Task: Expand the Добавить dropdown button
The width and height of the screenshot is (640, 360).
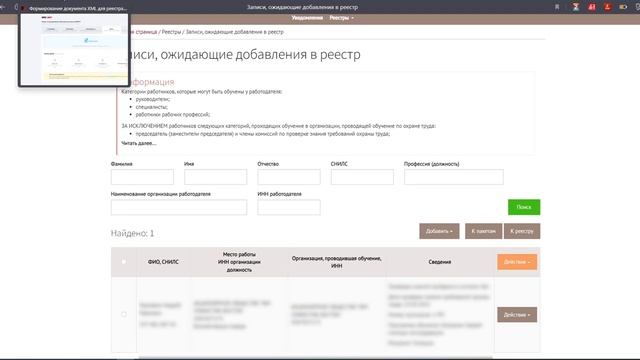Action: (439, 231)
